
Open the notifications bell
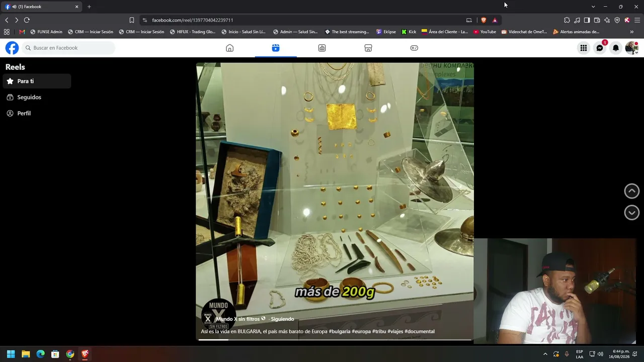click(x=616, y=48)
